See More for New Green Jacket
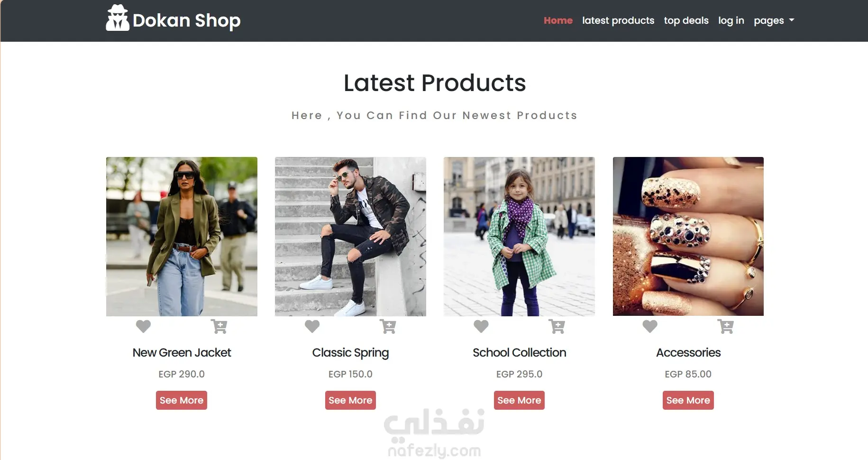This screenshot has height=460, width=868. [182, 400]
